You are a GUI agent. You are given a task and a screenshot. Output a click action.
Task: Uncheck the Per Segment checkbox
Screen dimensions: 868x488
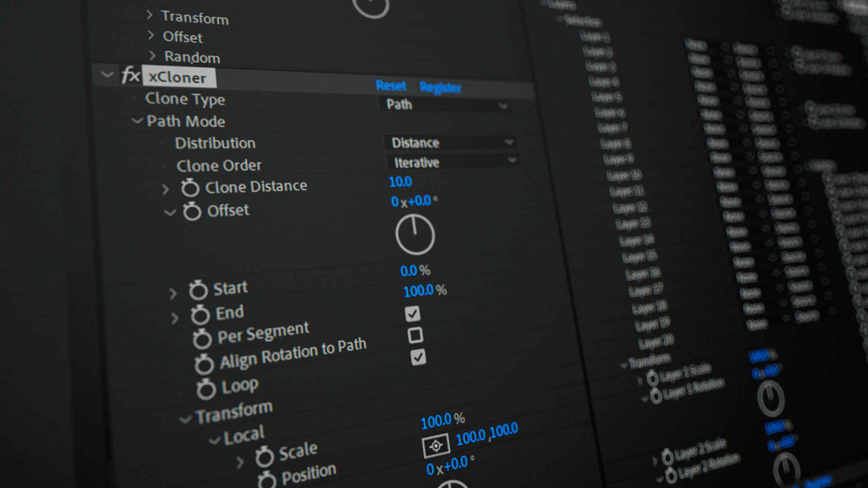[412, 314]
